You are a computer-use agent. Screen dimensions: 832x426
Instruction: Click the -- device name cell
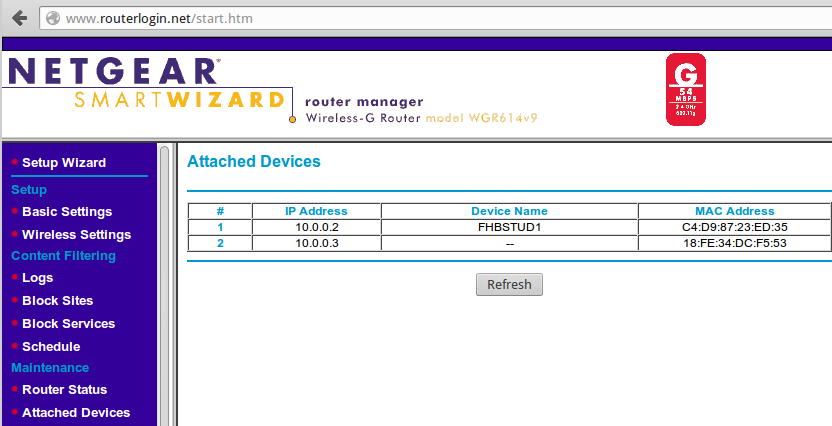tap(509, 244)
